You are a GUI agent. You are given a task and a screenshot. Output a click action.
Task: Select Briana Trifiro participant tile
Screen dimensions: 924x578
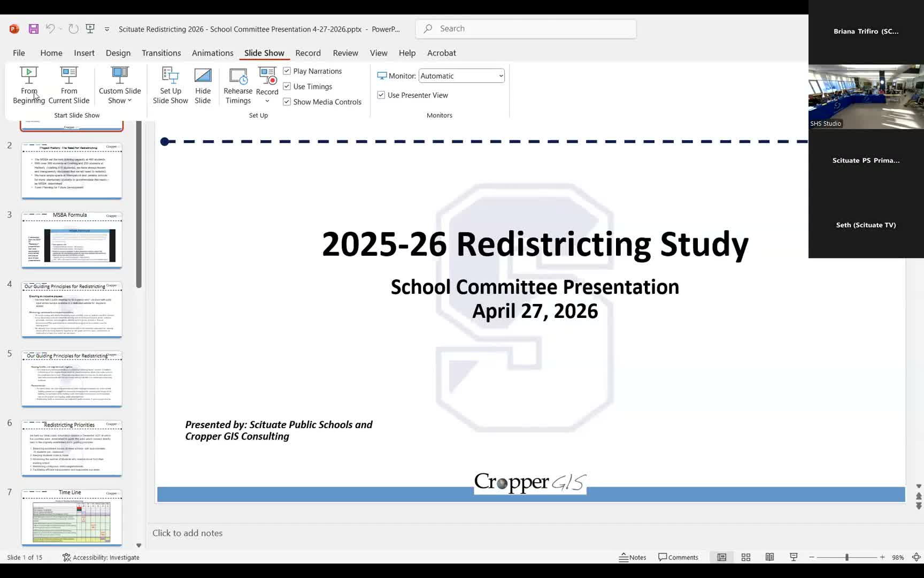tap(866, 32)
